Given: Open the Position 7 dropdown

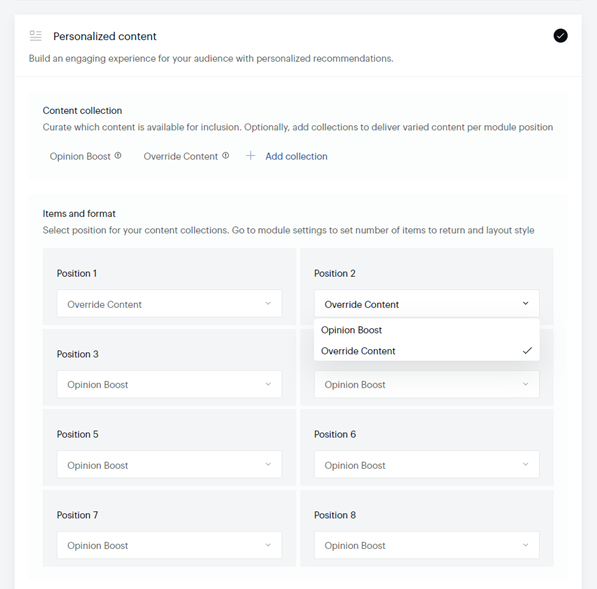Looking at the screenshot, I should (169, 545).
